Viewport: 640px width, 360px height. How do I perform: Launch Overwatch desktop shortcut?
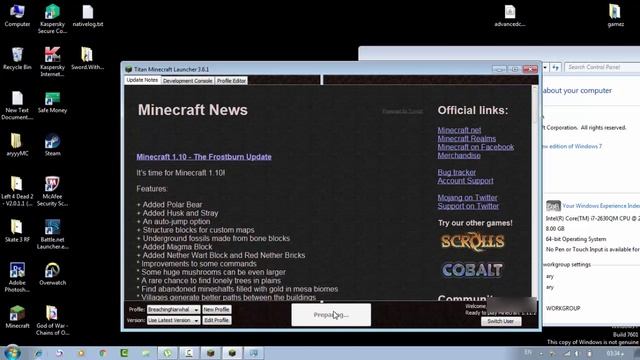point(52,274)
